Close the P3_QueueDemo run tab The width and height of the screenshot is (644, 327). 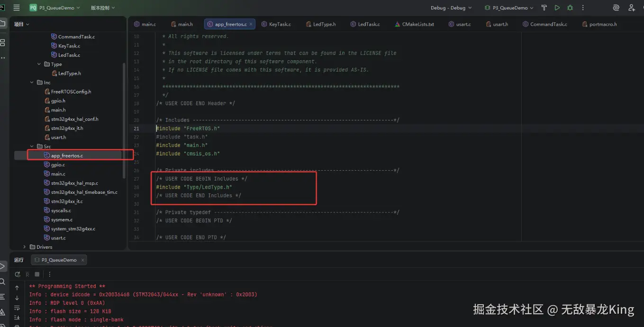pos(82,260)
